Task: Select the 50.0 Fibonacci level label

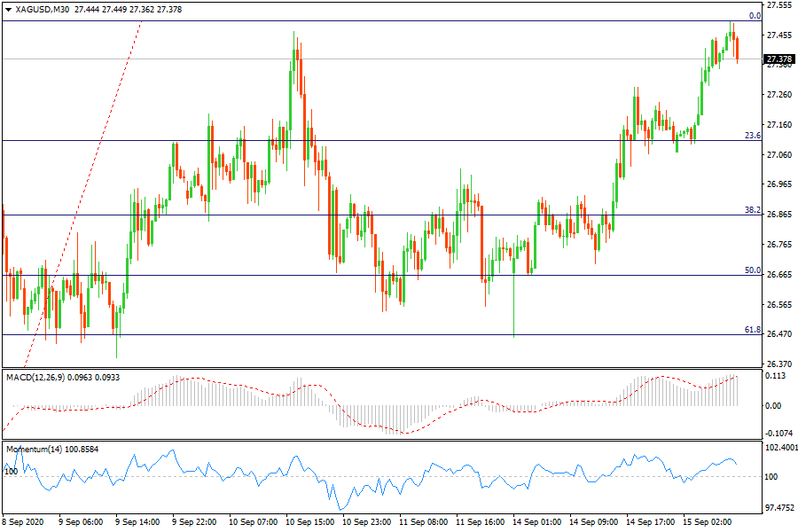Action: pos(753,270)
